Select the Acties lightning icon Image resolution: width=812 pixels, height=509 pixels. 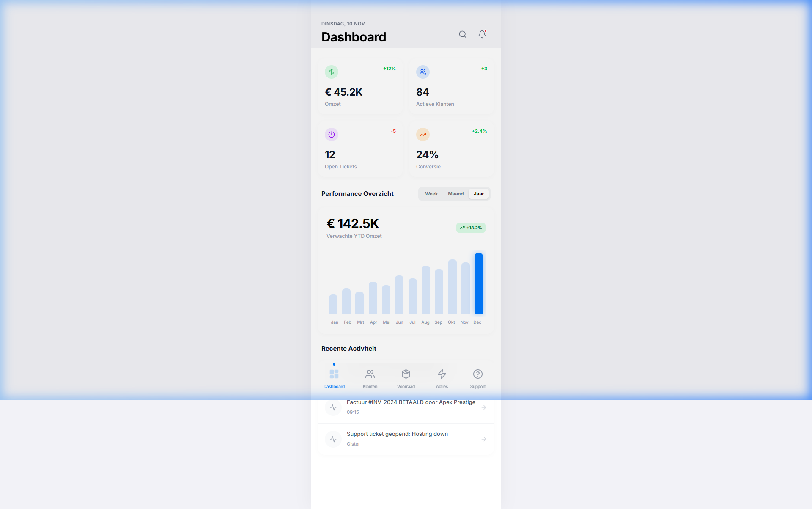pyautogui.click(x=442, y=374)
